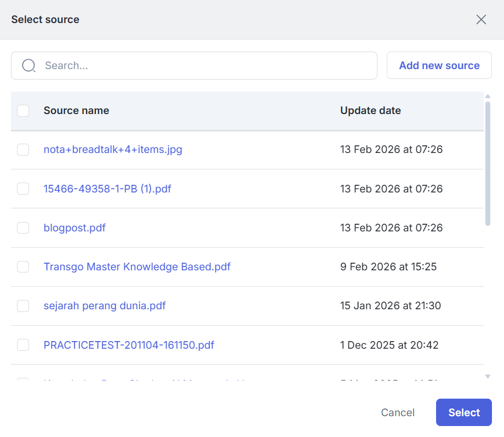
Task: Check the nota+breadtalk+4+items.jpg checkbox
Action: click(23, 150)
